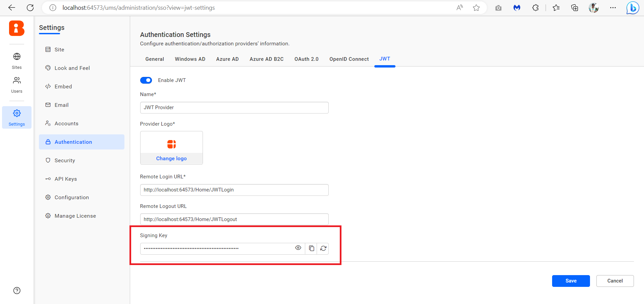Open the Users section in left rail
The width and height of the screenshot is (644, 304).
click(x=17, y=85)
